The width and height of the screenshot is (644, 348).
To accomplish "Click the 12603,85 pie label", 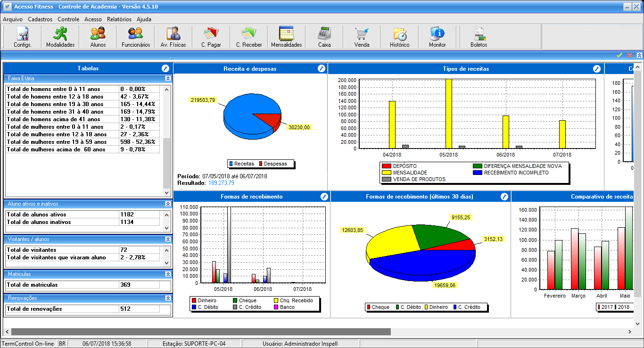I will pyautogui.click(x=353, y=230).
